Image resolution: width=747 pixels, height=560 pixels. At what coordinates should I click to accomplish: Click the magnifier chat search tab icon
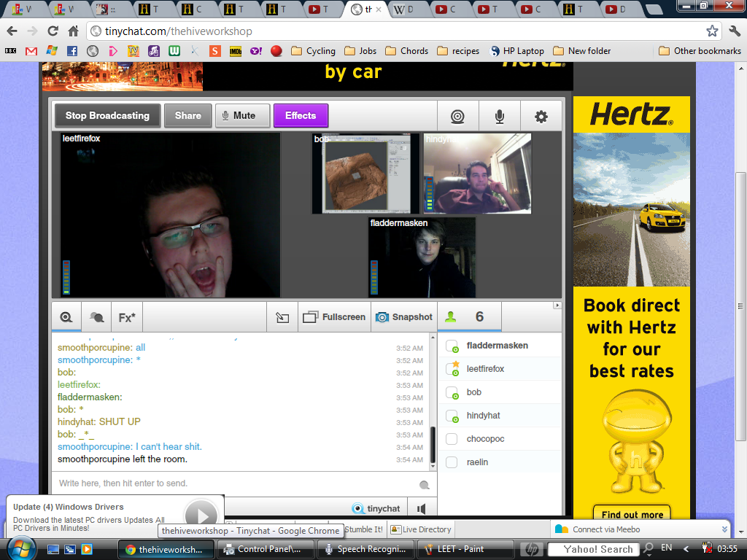coord(66,317)
